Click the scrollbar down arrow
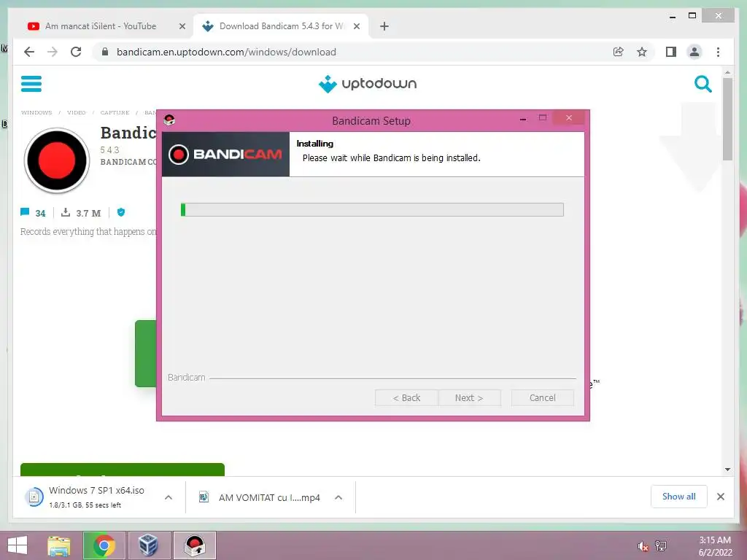The height and width of the screenshot is (560, 747). [x=727, y=470]
